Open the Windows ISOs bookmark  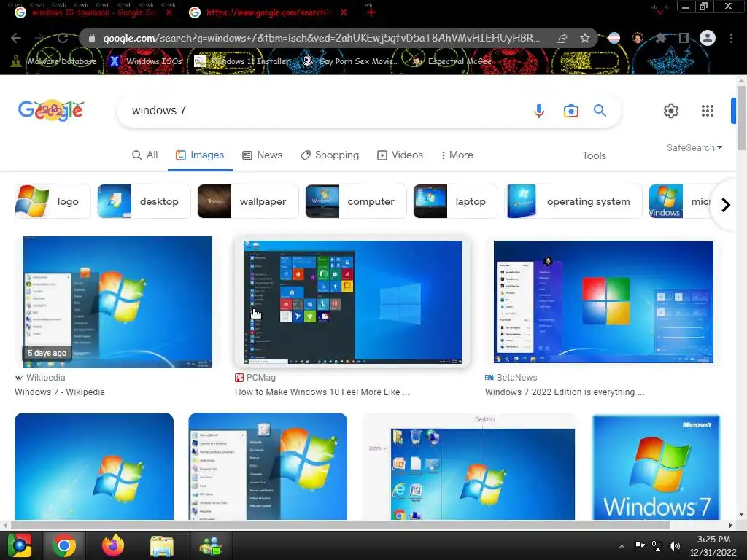pyautogui.click(x=146, y=61)
